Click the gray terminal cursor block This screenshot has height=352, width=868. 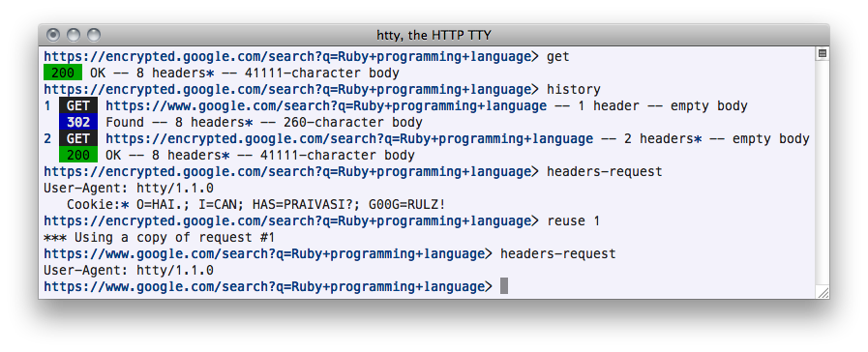[504, 286]
